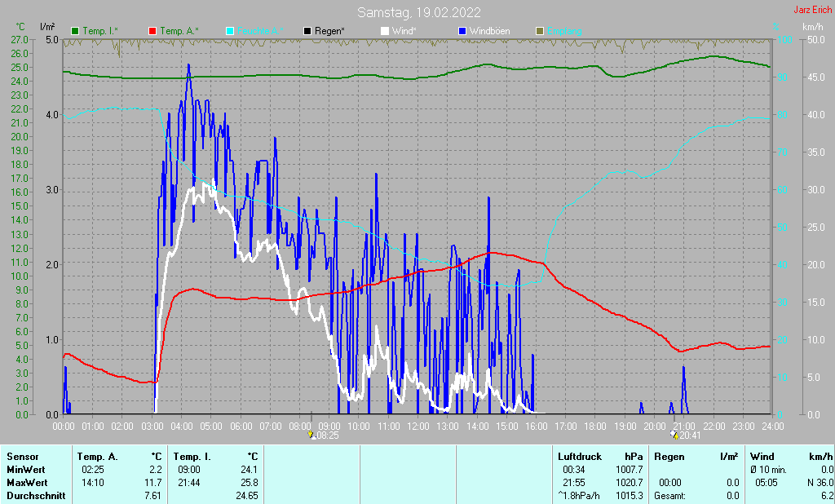
Task: Click the red Temp. A. legend swatch
Action: [152, 31]
